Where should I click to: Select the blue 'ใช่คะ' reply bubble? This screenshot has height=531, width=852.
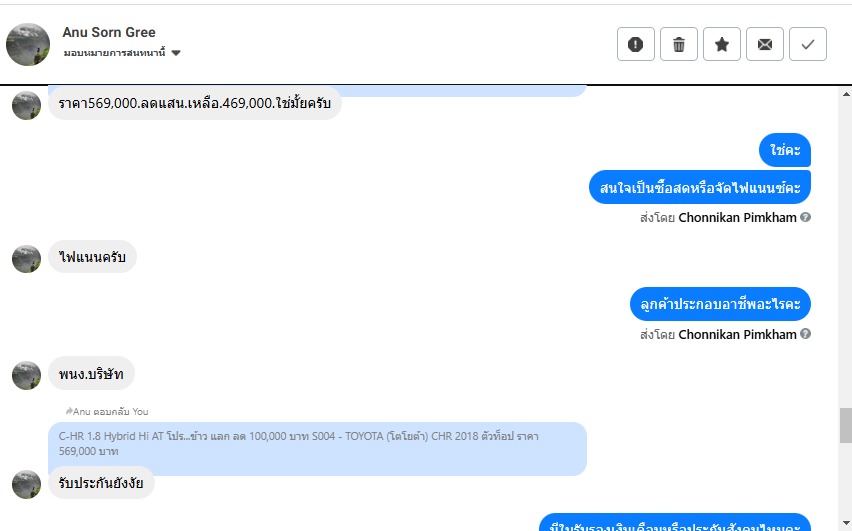(x=785, y=150)
